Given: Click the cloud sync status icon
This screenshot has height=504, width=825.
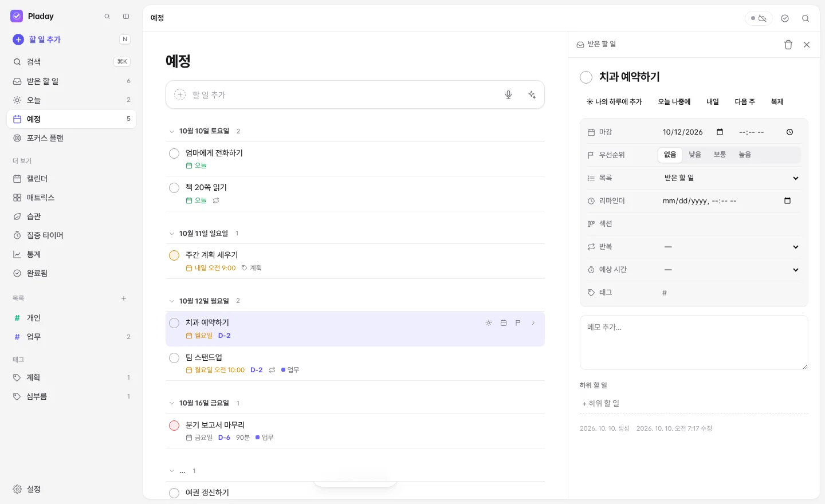Looking at the screenshot, I should point(759,18).
